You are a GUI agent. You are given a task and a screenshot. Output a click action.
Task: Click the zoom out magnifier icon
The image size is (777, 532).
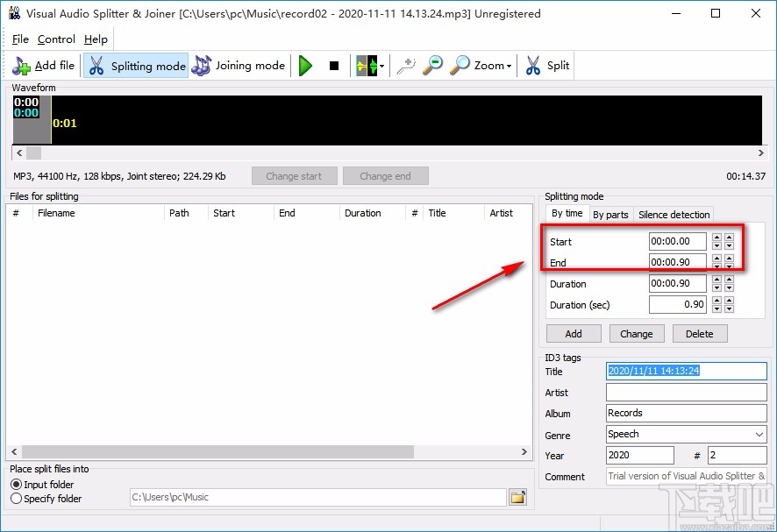pyautogui.click(x=432, y=66)
